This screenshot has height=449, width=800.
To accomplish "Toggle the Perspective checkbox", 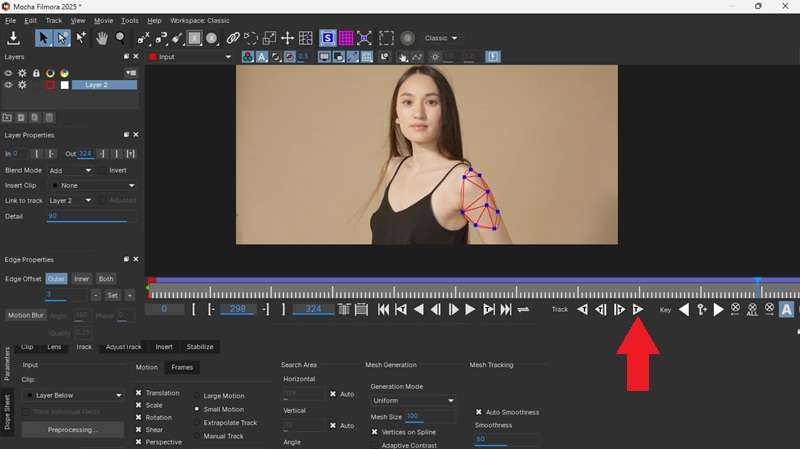I will [x=138, y=442].
